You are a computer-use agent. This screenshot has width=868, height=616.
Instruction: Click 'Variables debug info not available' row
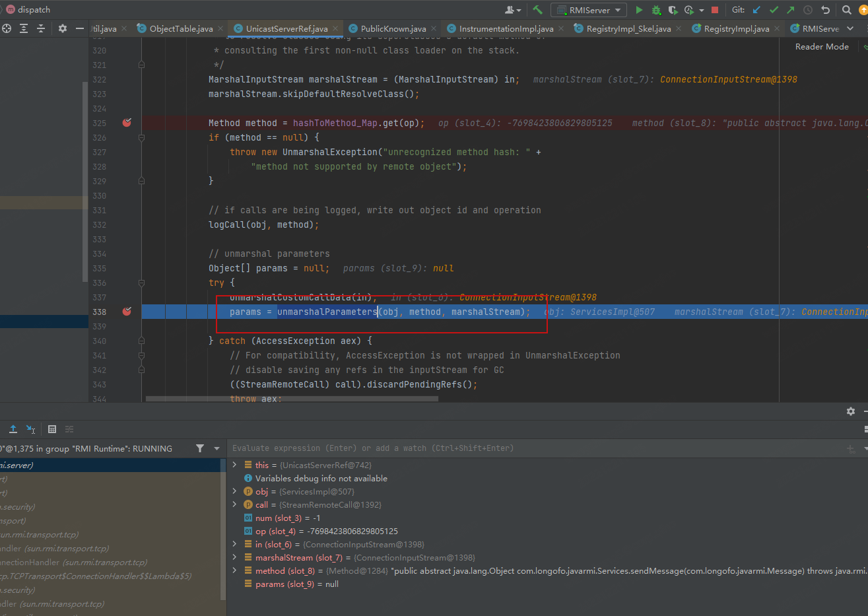548,478
